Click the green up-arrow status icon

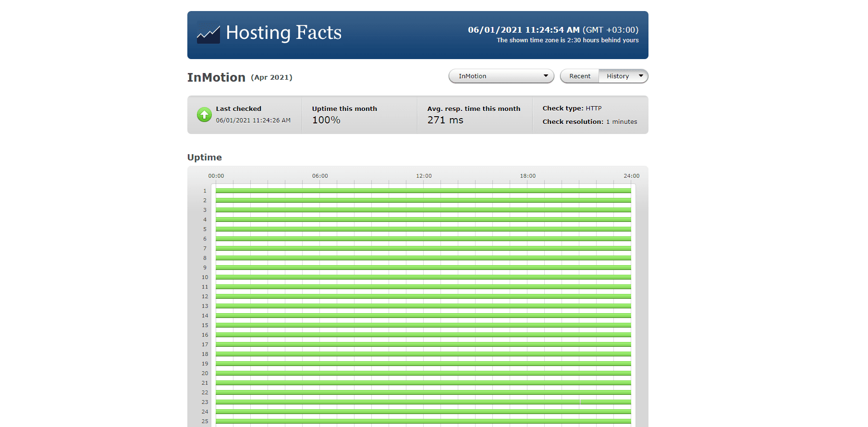pos(204,114)
